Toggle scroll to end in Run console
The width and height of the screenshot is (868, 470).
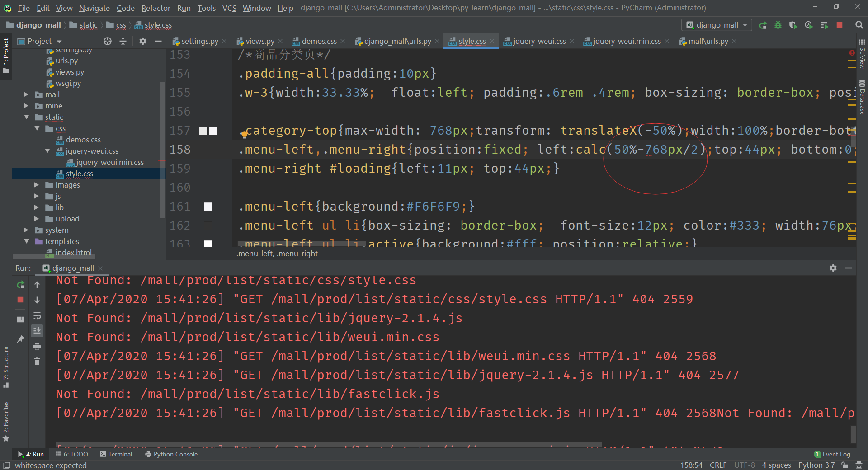click(37, 331)
